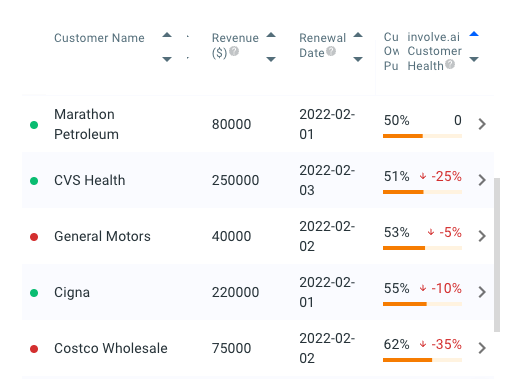Open help icon beside Customer Health
The height and width of the screenshot is (379, 514).
tap(450, 64)
